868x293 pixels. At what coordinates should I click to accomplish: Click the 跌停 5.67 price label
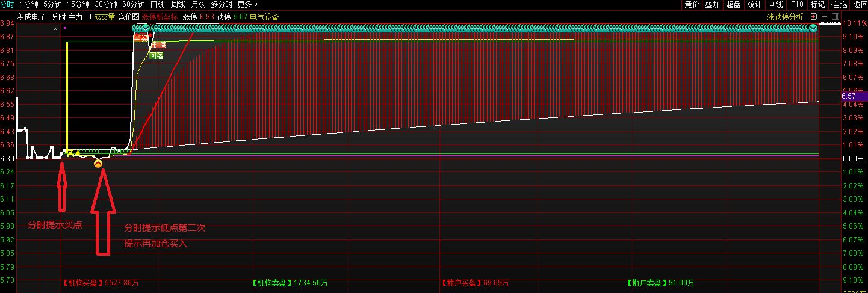point(231,17)
